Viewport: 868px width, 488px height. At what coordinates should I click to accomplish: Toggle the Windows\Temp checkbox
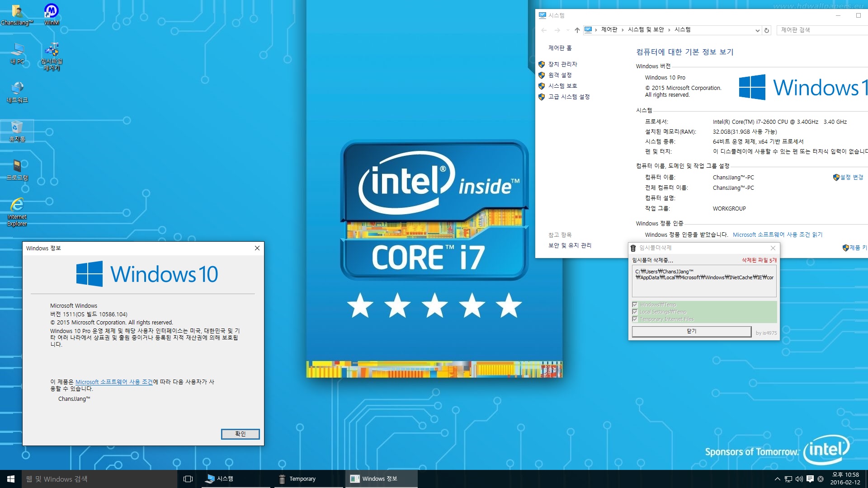635,305
